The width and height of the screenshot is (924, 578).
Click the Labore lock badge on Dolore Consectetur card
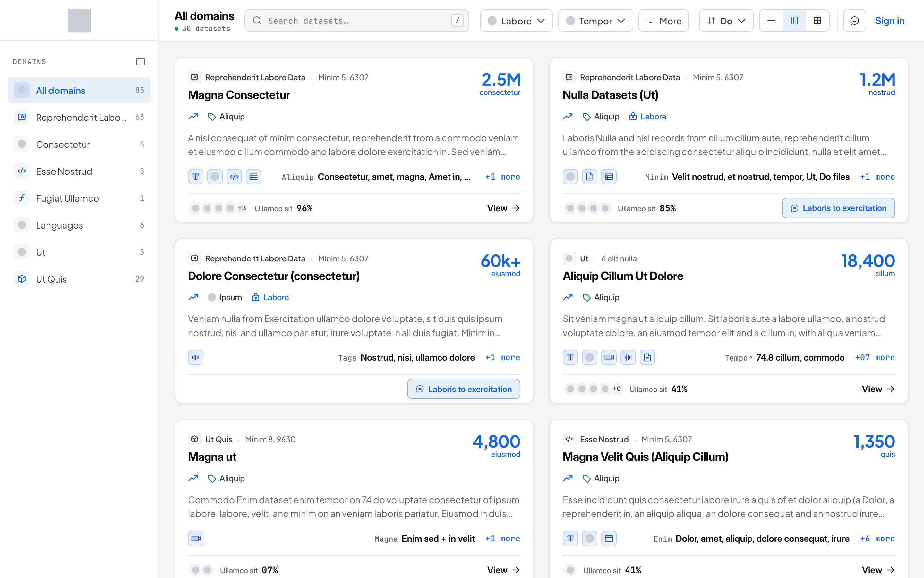[270, 297]
